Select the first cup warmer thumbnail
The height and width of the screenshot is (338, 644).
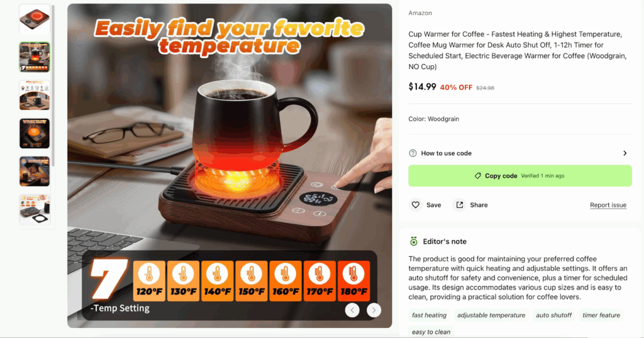35,19
